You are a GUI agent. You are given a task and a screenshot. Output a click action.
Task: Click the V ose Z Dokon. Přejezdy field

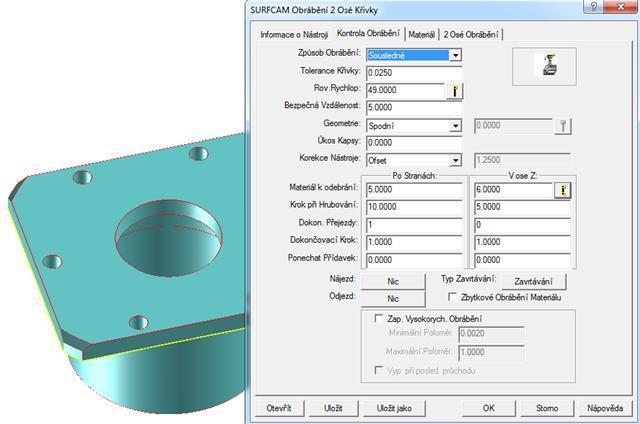[x=522, y=224]
